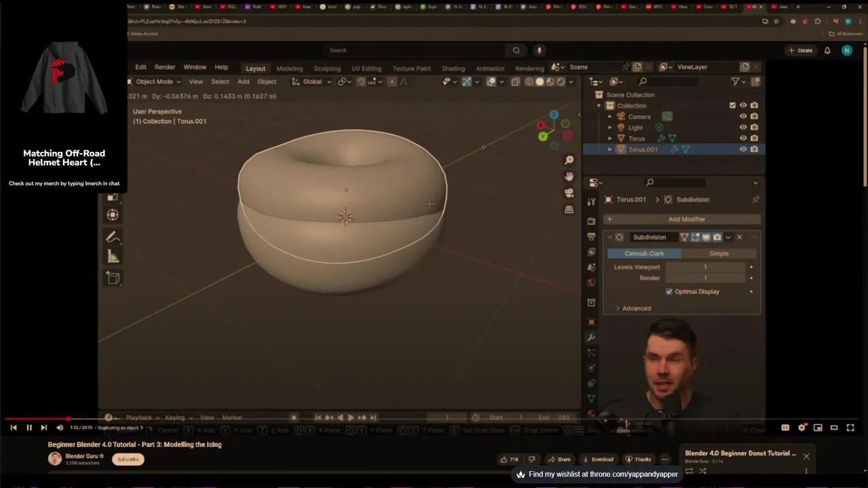Uncheck Optimal Display checkbox
868x488 pixels.
(669, 291)
